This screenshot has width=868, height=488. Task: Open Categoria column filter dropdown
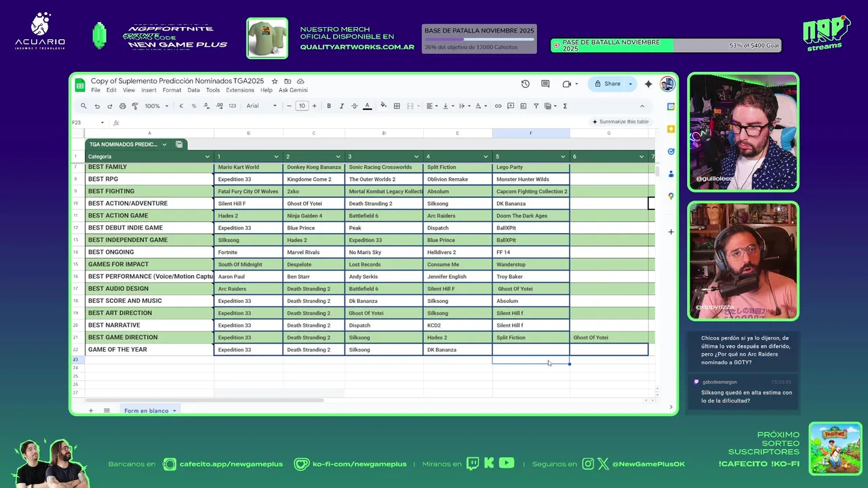pyautogui.click(x=208, y=157)
